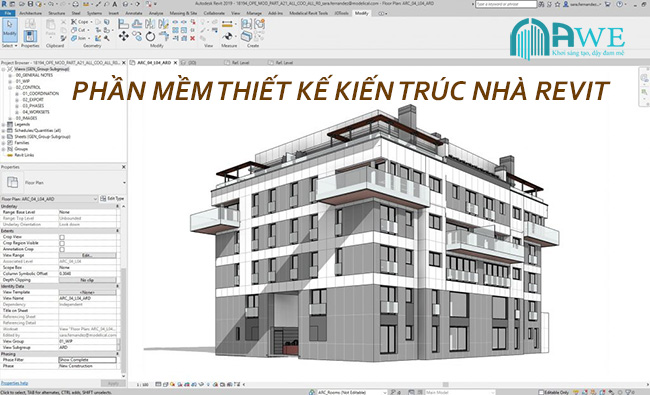This screenshot has height=395, width=650.
Task: Toggle the Crop View checkbox
Action: click(x=62, y=237)
